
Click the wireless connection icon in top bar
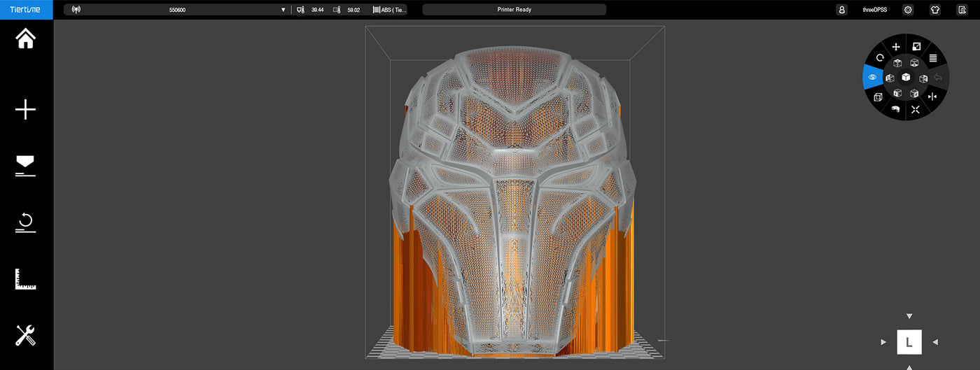pyautogui.click(x=76, y=10)
